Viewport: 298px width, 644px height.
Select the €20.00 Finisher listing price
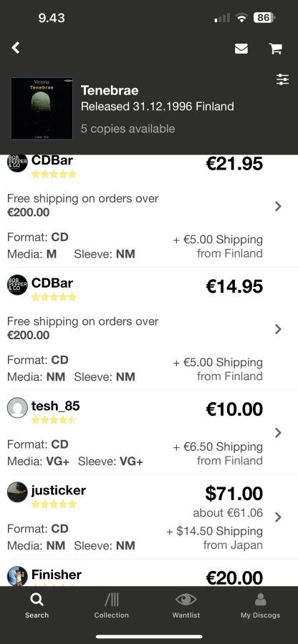point(234,577)
